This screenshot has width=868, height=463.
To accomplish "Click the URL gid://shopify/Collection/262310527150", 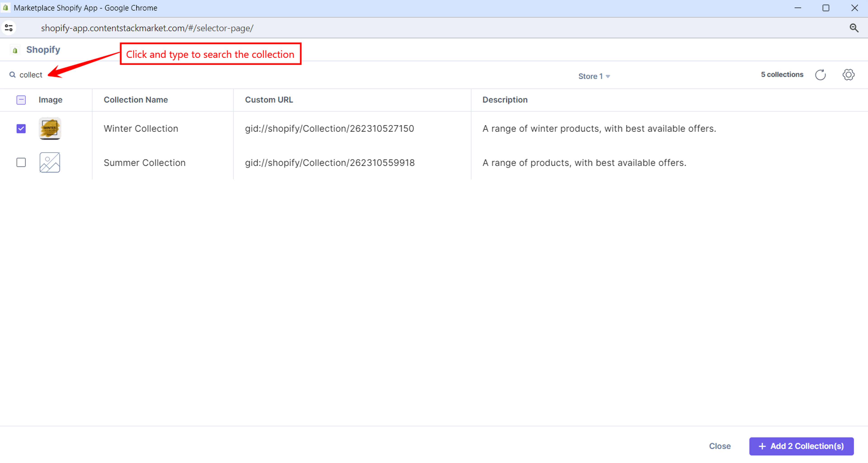I will click(329, 128).
